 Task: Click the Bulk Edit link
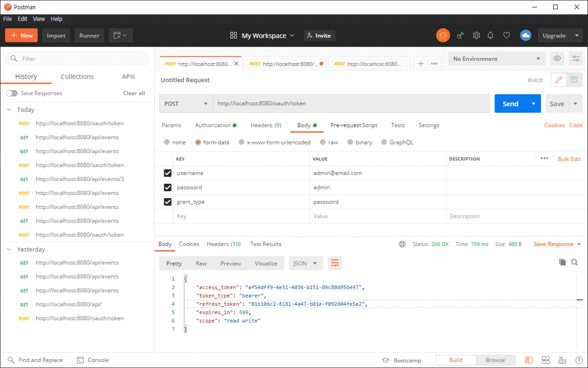tap(569, 159)
